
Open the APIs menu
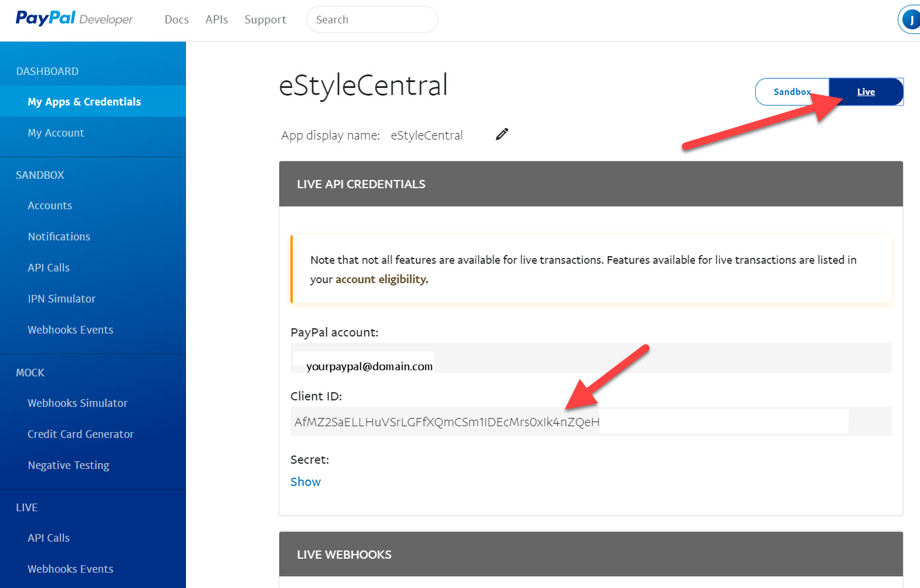click(217, 19)
